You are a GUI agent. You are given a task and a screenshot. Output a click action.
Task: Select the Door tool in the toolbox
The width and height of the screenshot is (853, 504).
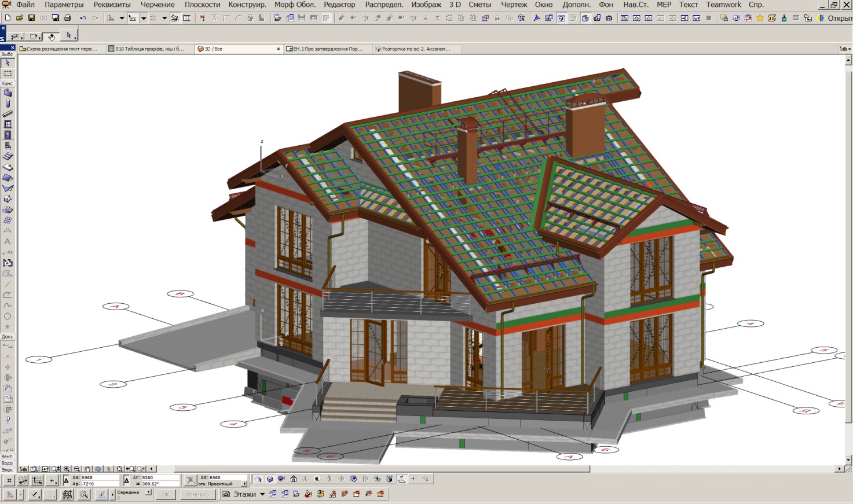point(8,135)
